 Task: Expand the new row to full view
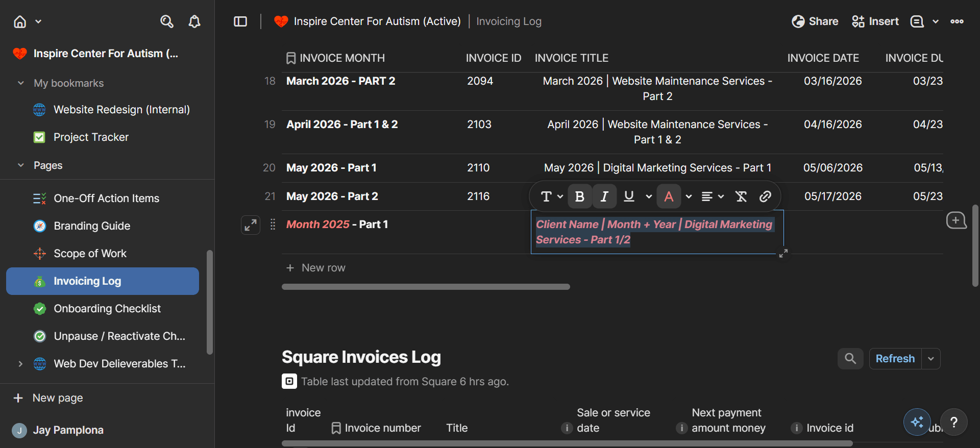tap(251, 225)
